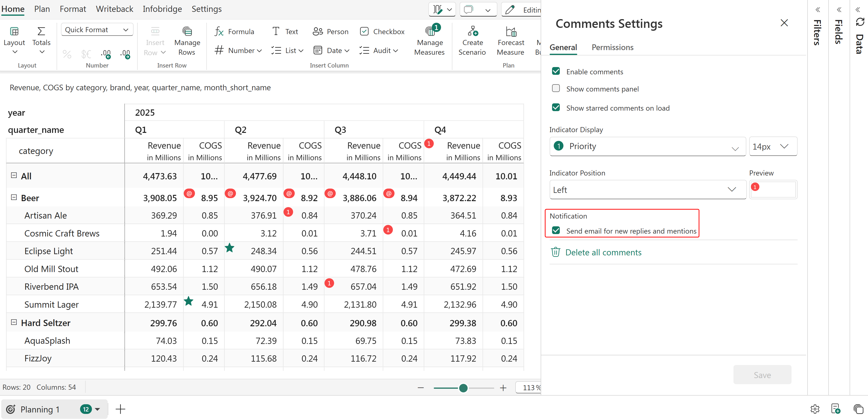Viewport: 868px width, 419px height.
Task: Insert a Checkbox column
Action: tap(382, 32)
